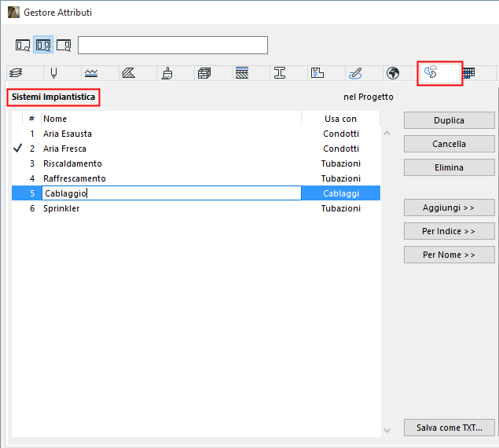Click Cablaggi value in row 5
Viewport: 499px width, 448px height.
(x=341, y=193)
